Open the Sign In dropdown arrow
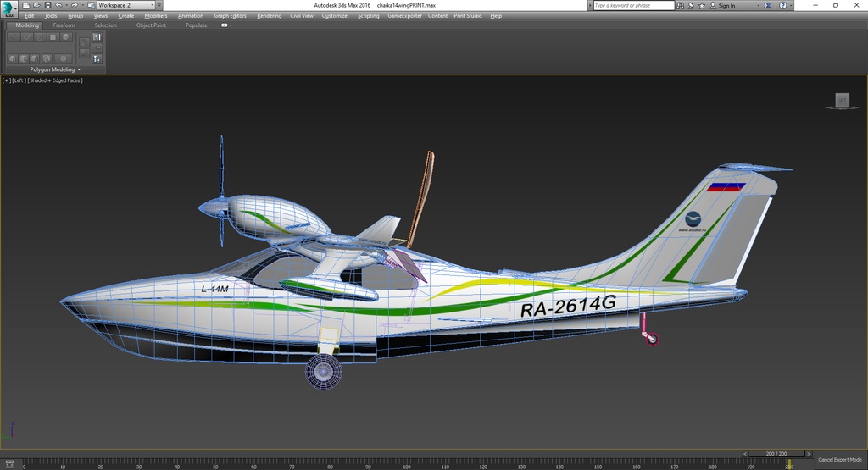 (759, 6)
